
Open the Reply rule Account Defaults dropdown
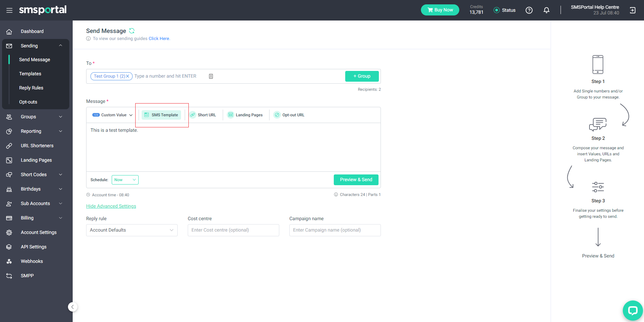pyautogui.click(x=132, y=230)
